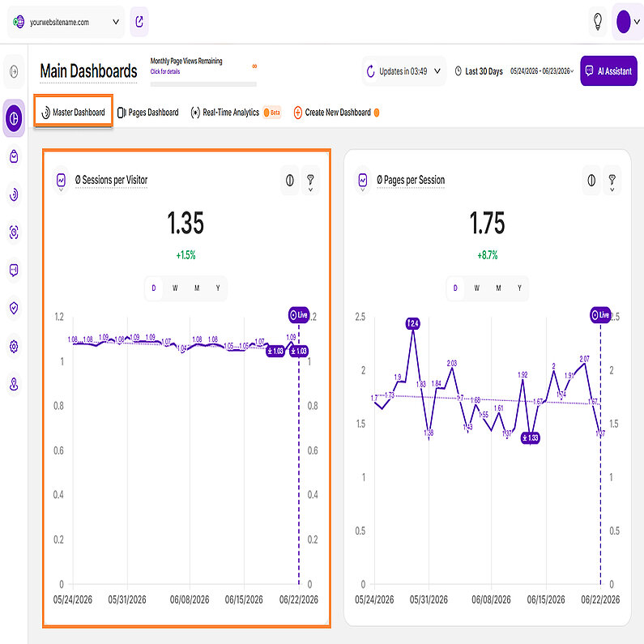Select Y yearly view in Sessions per Visitor

click(x=218, y=288)
